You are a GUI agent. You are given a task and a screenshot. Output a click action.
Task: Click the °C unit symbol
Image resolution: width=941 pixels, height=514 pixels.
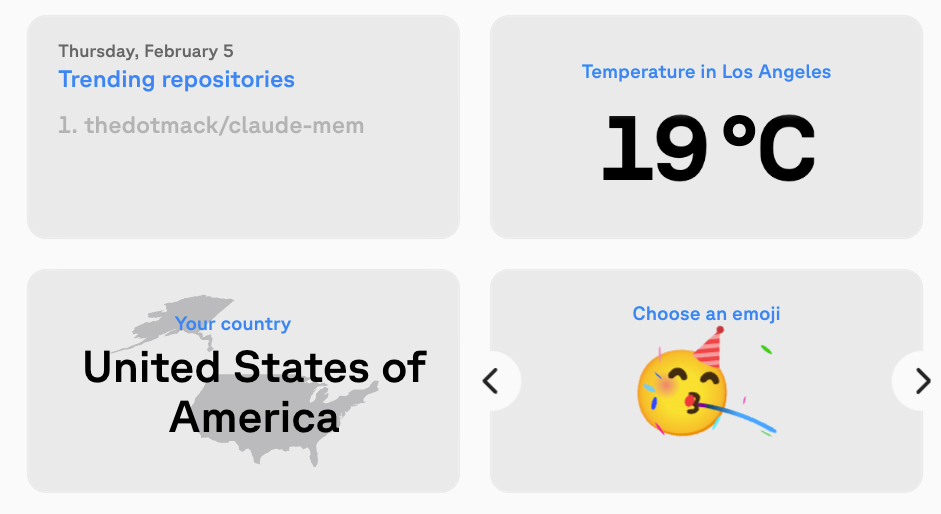tap(768, 150)
